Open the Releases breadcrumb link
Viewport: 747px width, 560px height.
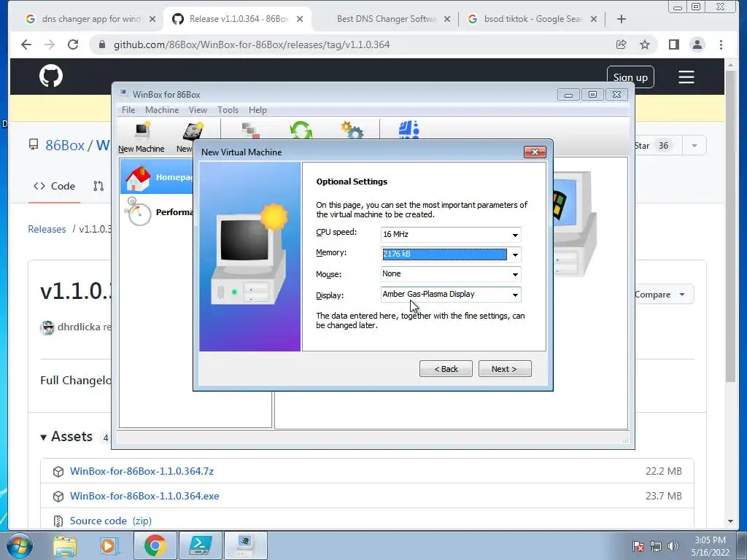click(x=47, y=229)
